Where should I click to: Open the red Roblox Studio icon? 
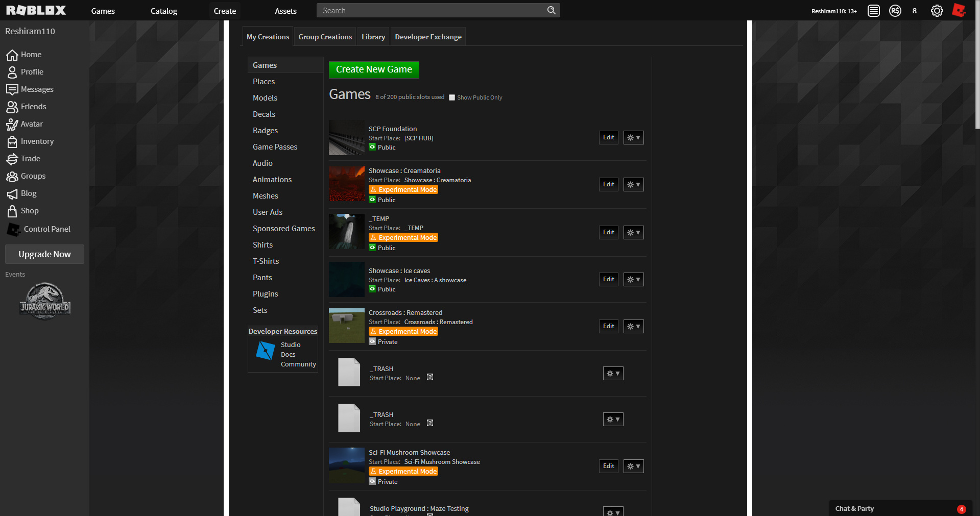point(959,10)
